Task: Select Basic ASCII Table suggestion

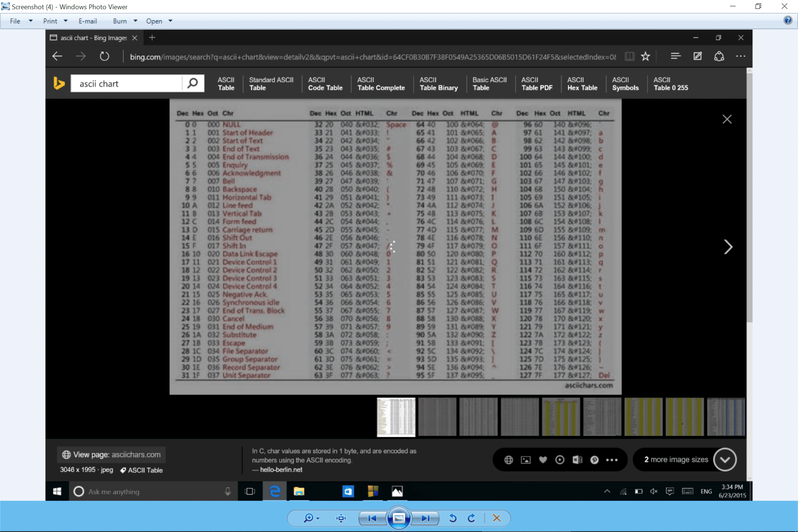Action: click(490, 84)
